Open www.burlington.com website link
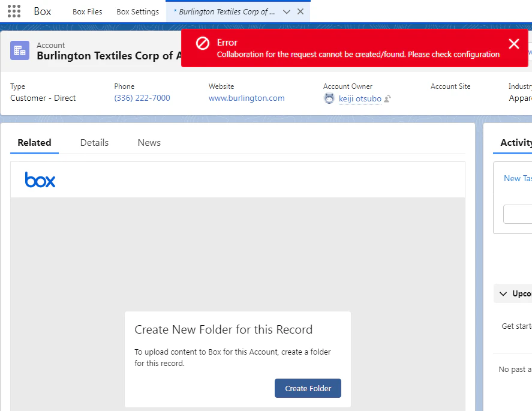532x411 pixels. pyautogui.click(x=247, y=98)
